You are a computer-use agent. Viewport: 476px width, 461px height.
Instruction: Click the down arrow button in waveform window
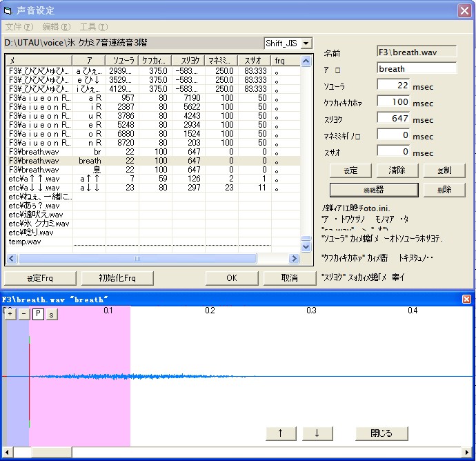[x=317, y=433]
